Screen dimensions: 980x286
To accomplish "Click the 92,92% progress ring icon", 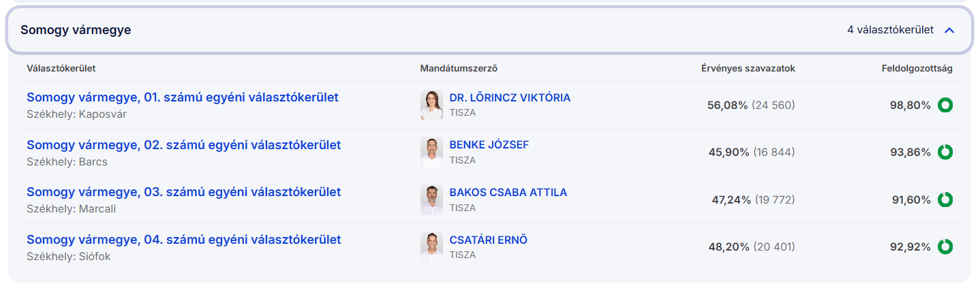I will [945, 247].
